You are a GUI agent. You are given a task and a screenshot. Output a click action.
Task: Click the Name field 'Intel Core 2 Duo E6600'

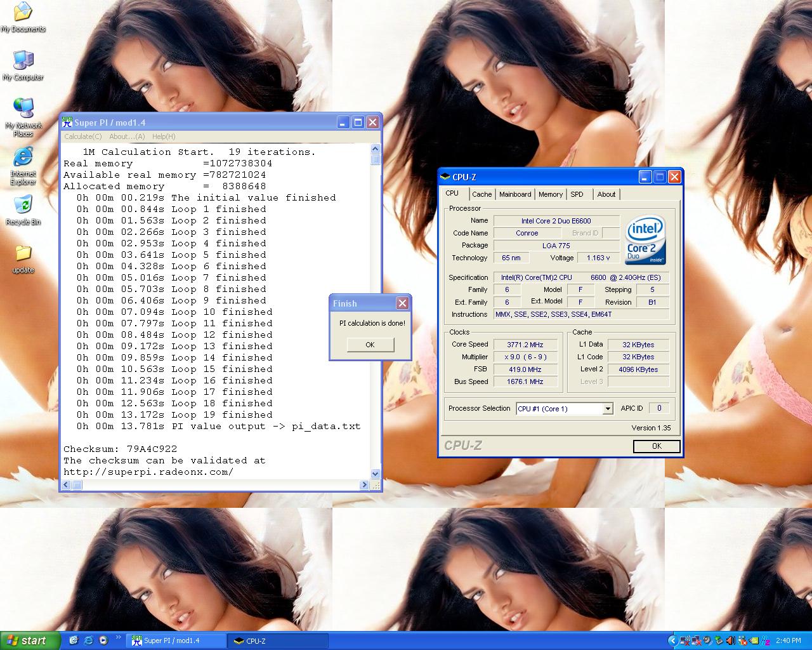point(556,221)
